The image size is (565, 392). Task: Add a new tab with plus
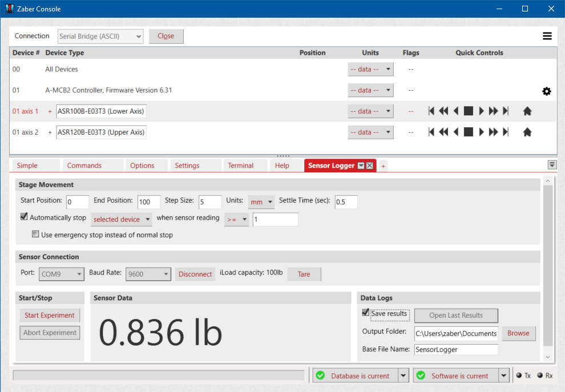[x=384, y=166]
